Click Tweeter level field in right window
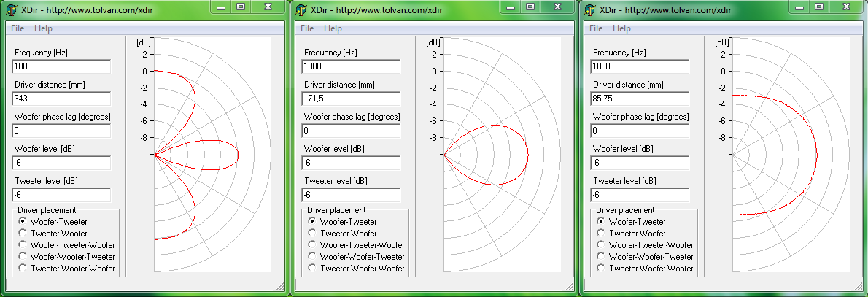868x297 pixels. click(640, 195)
